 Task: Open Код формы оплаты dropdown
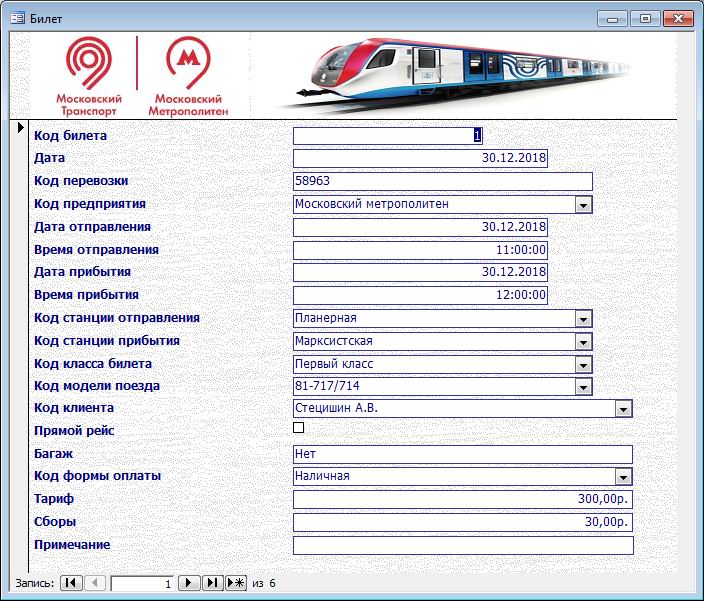[623, 477]
